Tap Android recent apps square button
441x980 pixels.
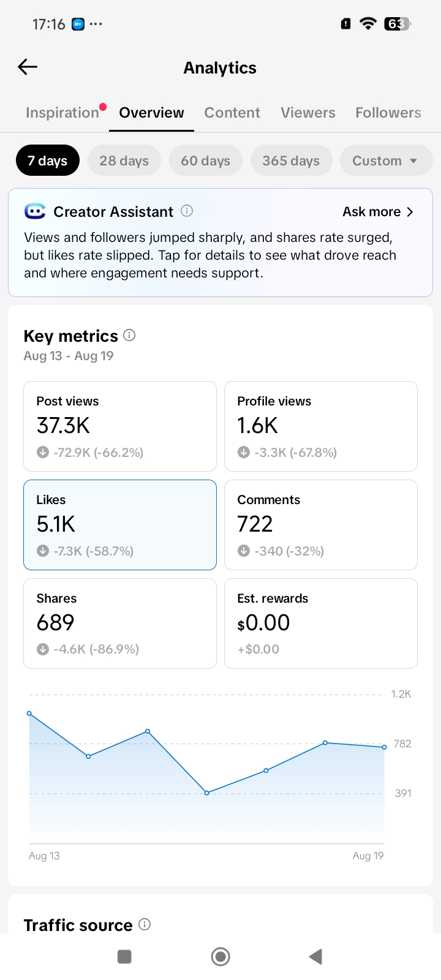[x=124, y=956]
